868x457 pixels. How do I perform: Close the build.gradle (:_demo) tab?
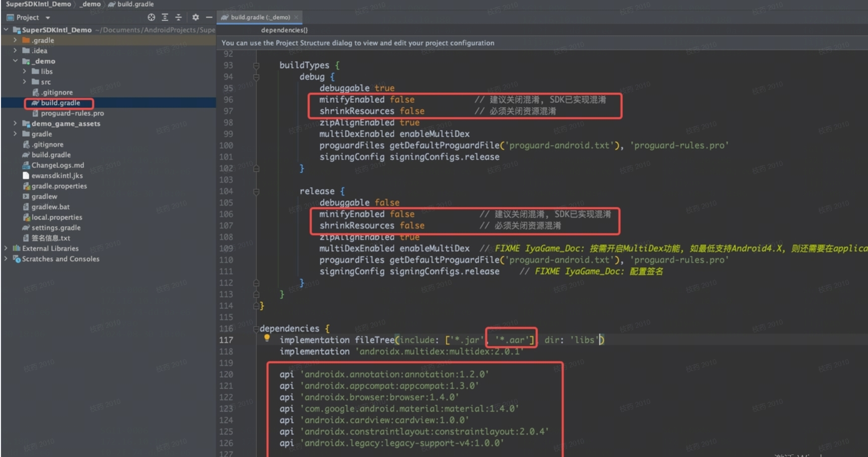[x=296, y=17]
